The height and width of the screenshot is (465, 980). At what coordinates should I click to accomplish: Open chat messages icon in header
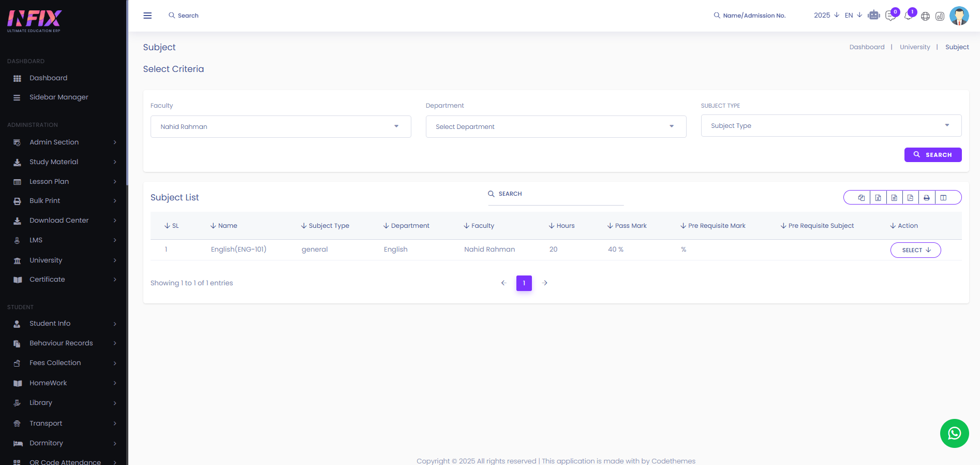coord(890,16)
